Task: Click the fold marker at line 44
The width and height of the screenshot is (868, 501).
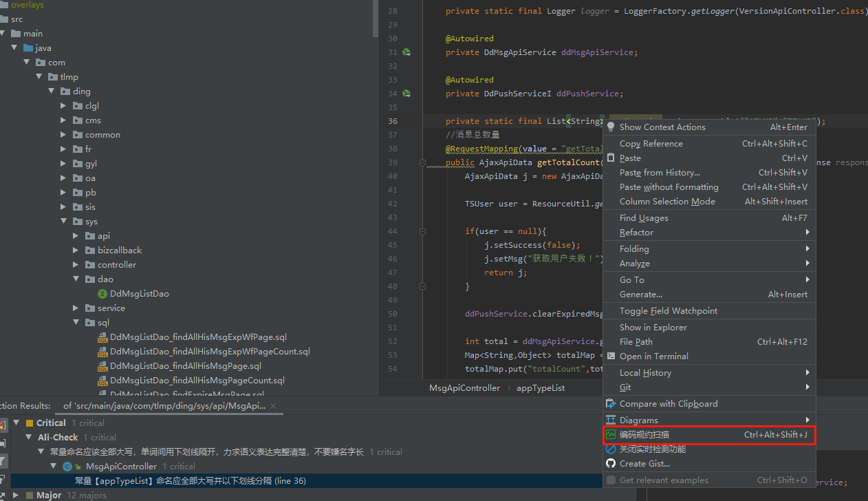Action: pyautogui.click(x=423, y=231)
